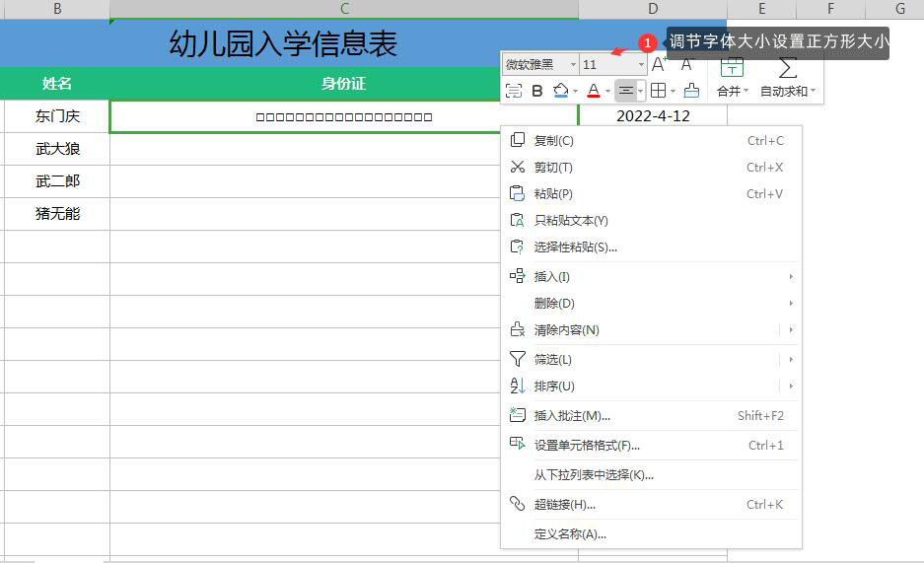Select column E header

(762, 9)
